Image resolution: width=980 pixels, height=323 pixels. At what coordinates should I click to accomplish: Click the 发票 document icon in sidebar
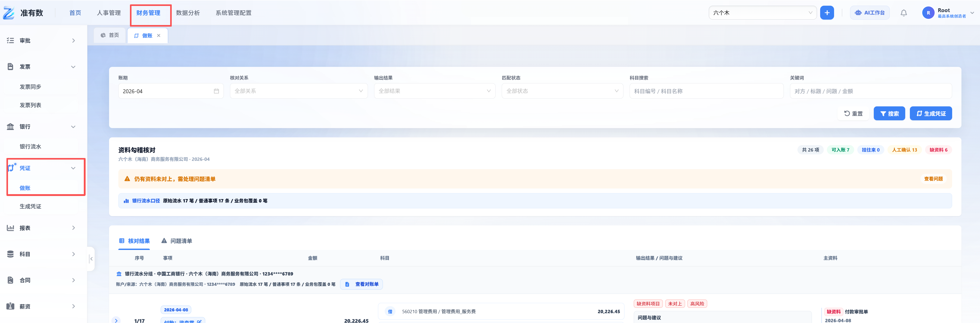pos(10,67)
